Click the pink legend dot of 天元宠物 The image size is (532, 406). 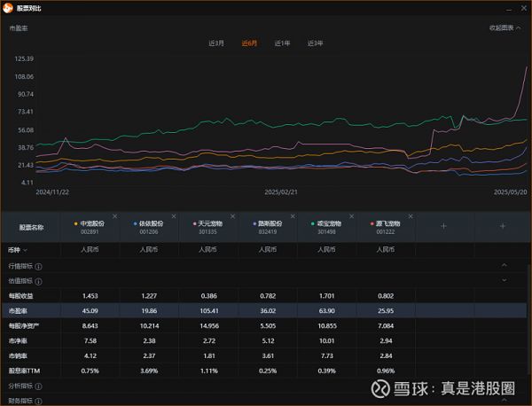click(x=194, y=224)
